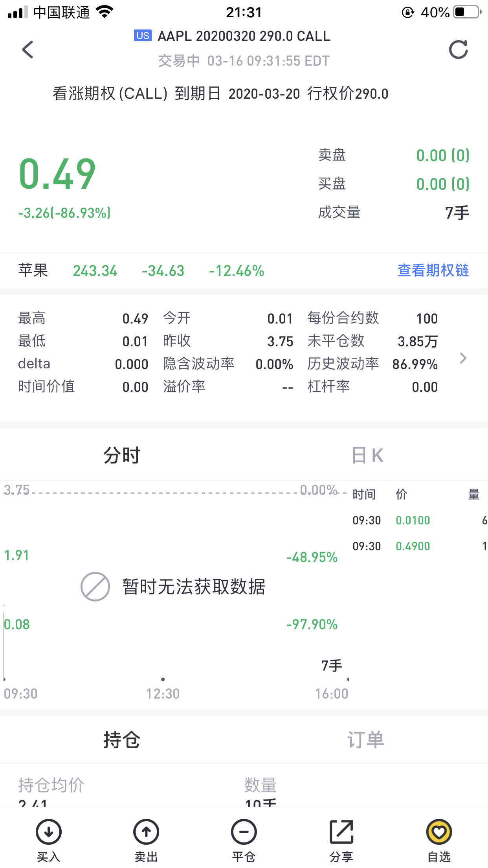Image resolution: width=488 pixels, height=868 pixels.
Task: Expand more quote details with right chevron
Action: click(x=463, y=358)
